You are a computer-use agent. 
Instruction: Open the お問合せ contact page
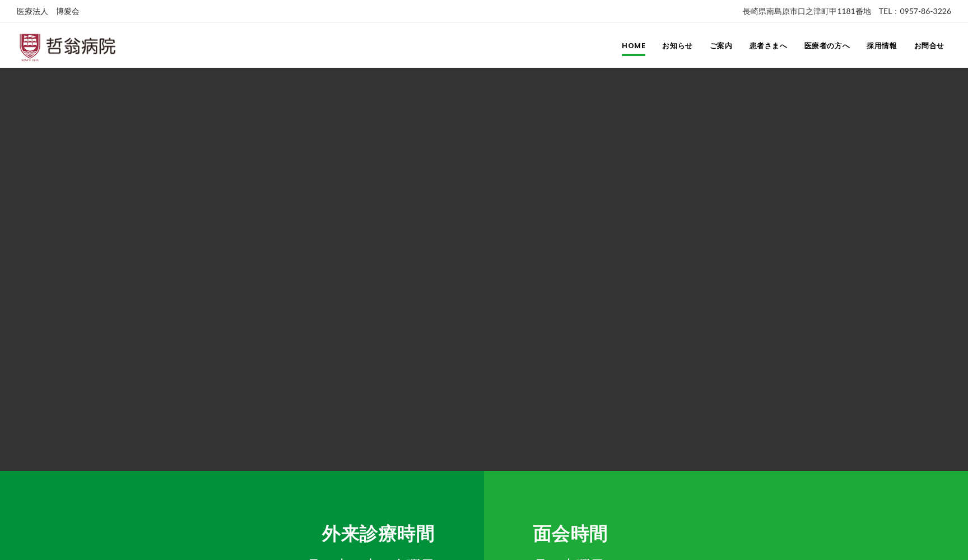click(929, 46)
